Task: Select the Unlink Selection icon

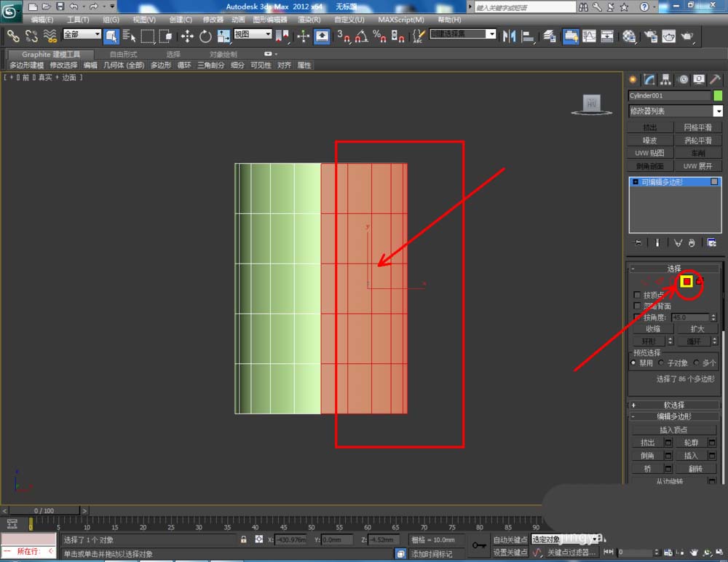Action: [31, 36]
